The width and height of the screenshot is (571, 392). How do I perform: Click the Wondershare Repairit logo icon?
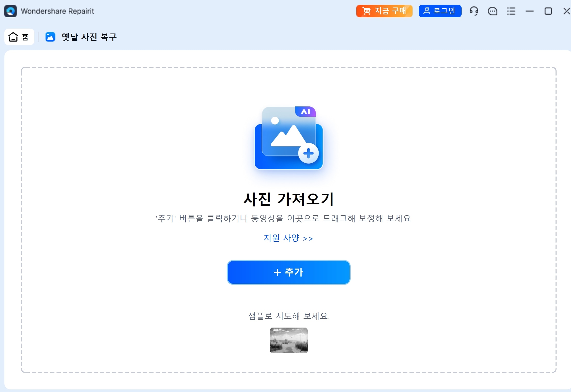[11, 11]
